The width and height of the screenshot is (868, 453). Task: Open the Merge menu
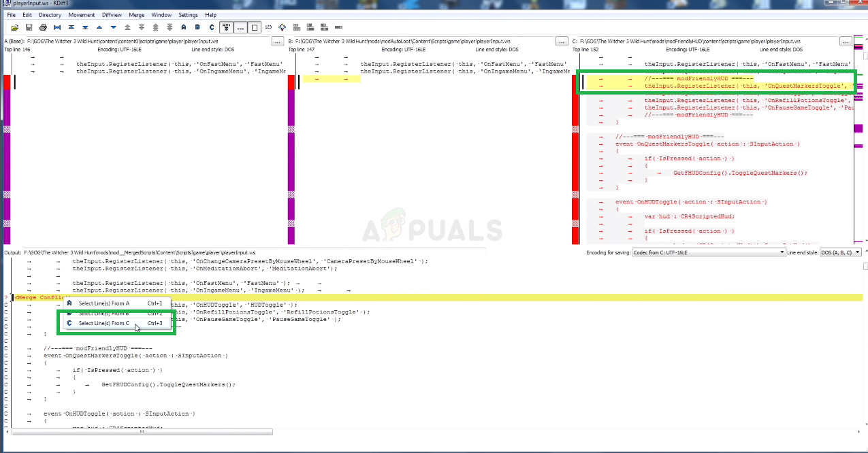pos(136,14)
